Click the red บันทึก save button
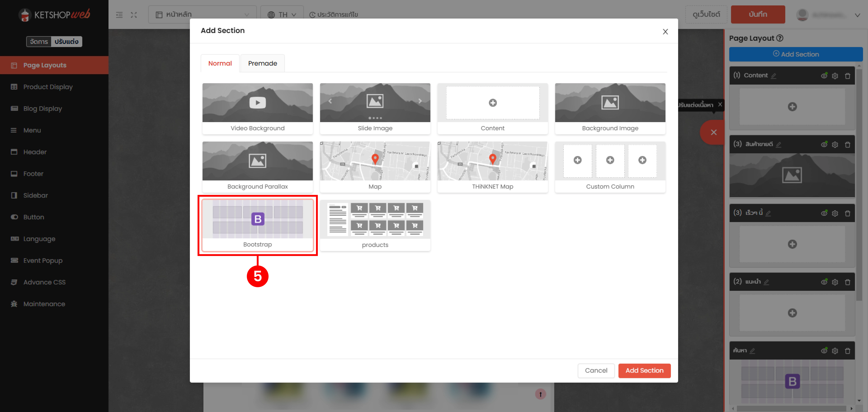 tap(758, 14)
